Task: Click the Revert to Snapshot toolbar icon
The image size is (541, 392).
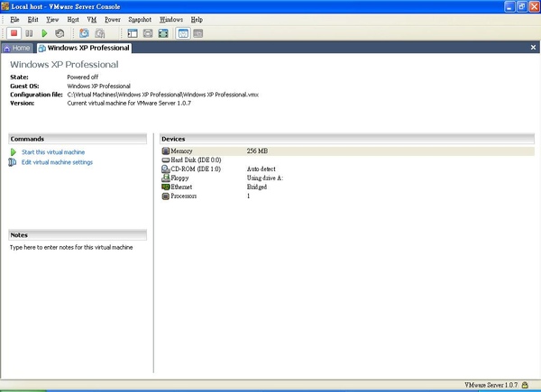Action: pos(100,33)
